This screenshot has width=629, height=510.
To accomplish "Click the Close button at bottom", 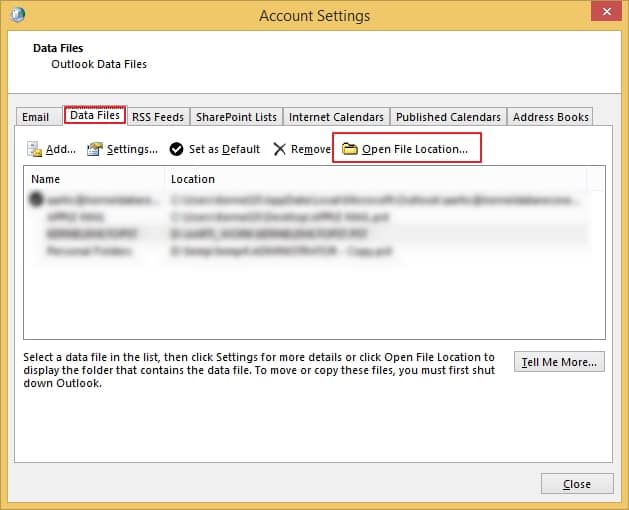I will coord(577,484).
